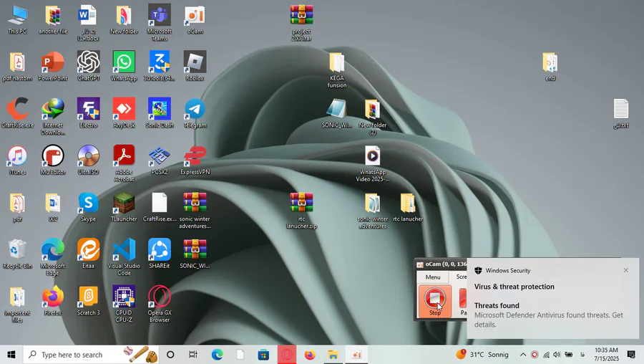Screen dimensions: 644x364
Task: Open the clock showing 10:35 AM
Action: pyautogui.click(x=606, y=355)
